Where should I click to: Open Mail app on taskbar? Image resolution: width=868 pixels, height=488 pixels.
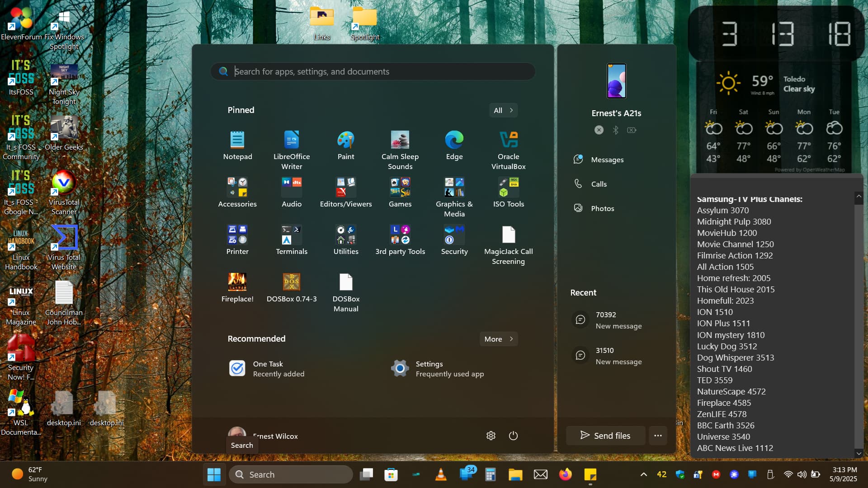point(540,474)
